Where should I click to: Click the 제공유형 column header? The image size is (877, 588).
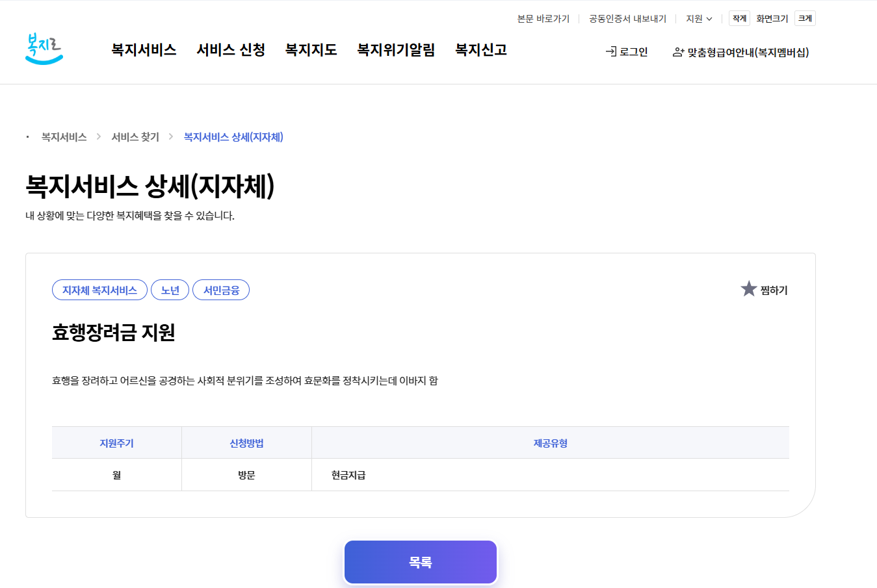pyautogui.click(x=551, y=443)
